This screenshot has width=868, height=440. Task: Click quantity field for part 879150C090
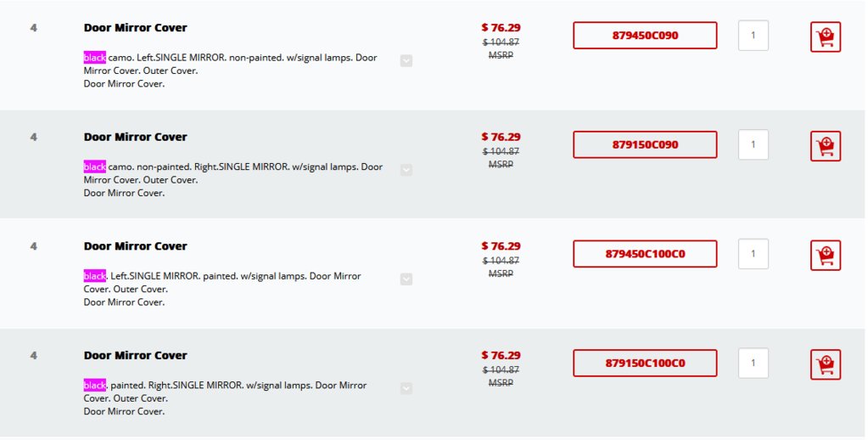[x=753, y=144]
